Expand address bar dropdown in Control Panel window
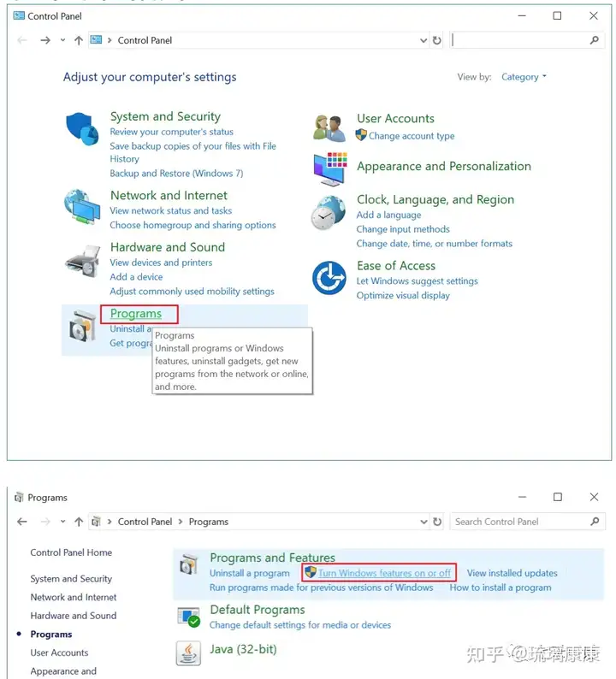The width and height of the screenshot is (616, 679). [423, 40]
